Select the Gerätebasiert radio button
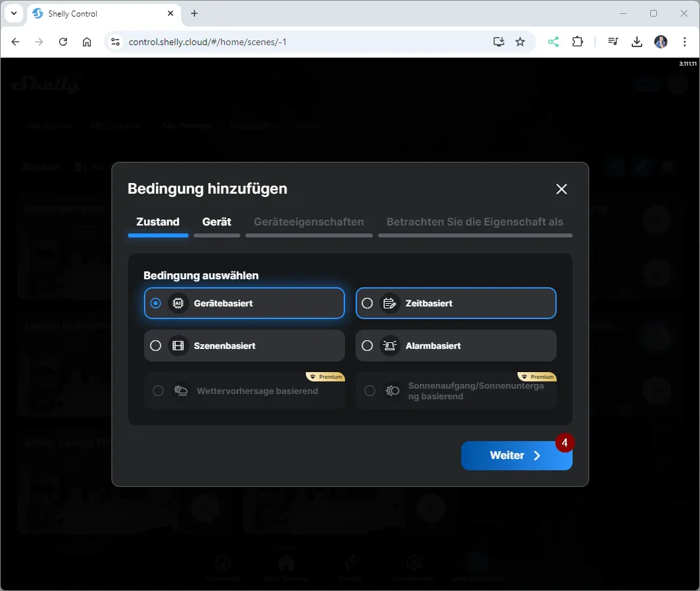The image size is (700, 591). [x=156, y=303]
